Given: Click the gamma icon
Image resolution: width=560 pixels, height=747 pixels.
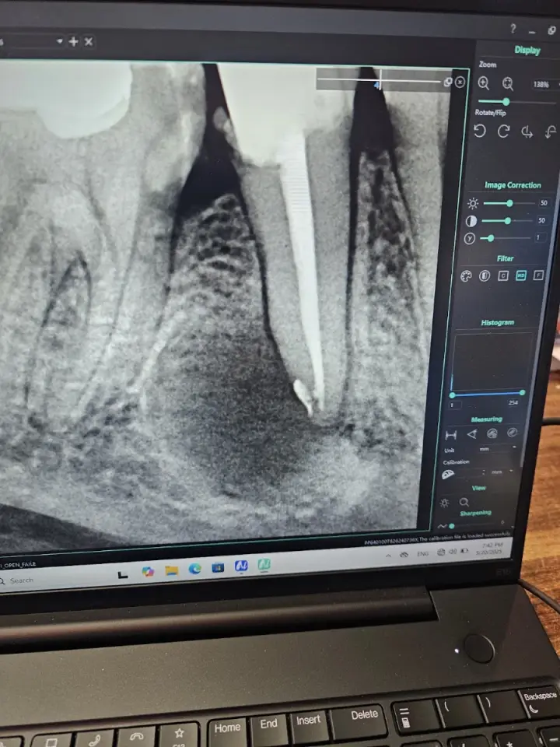Looking at the screenshot, I should [x=470, y=238].
